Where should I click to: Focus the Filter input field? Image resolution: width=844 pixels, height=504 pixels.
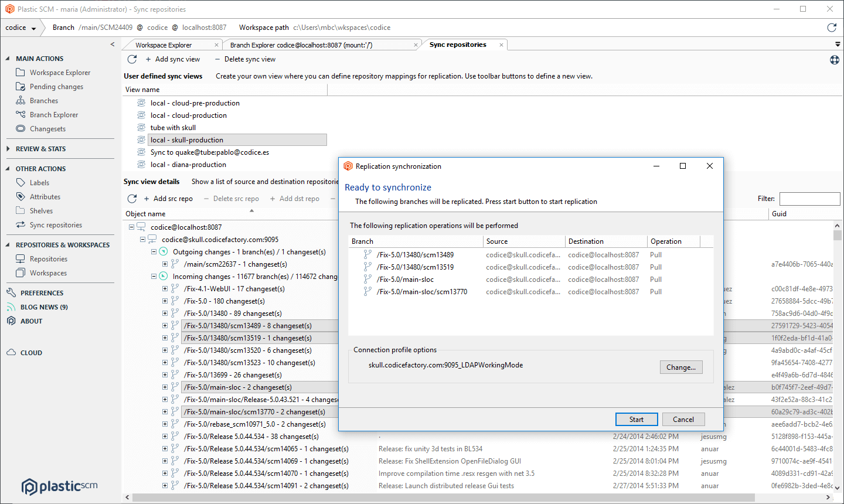coord(809,199)
